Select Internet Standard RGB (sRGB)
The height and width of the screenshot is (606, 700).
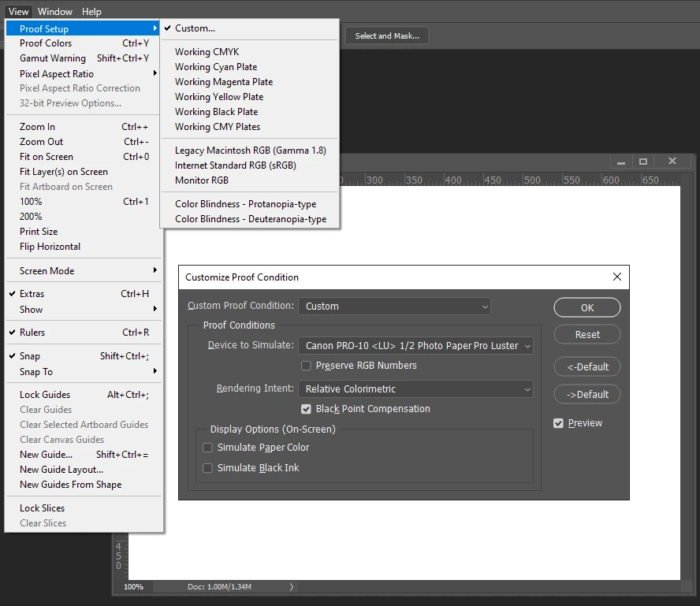pyautogui.click(x=250, y=165)
